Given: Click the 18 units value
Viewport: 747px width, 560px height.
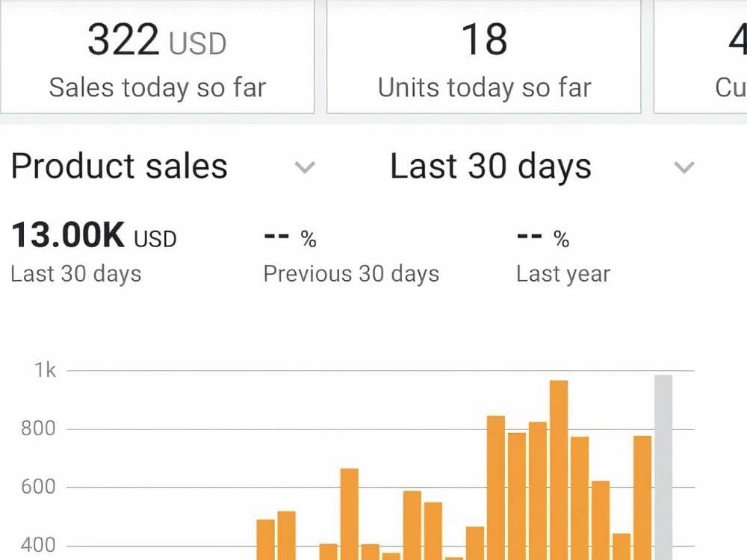Looking at the screenshot, I should tap(484, 40).
